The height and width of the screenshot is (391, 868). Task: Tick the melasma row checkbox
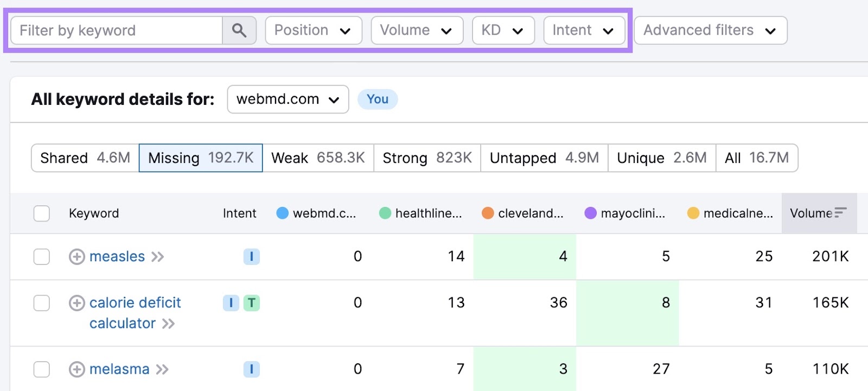[x=42, y=370]
